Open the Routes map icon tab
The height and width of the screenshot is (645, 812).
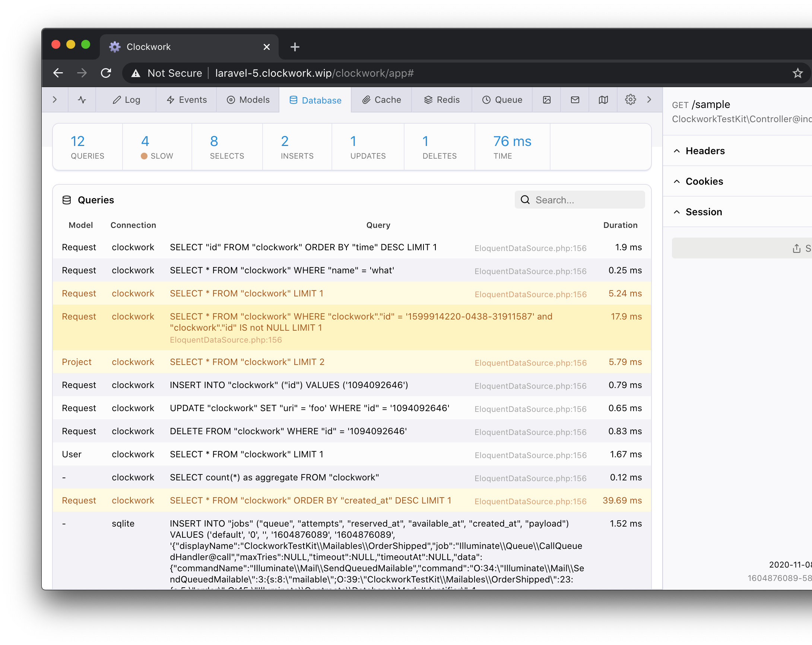(x=603, y=100)
